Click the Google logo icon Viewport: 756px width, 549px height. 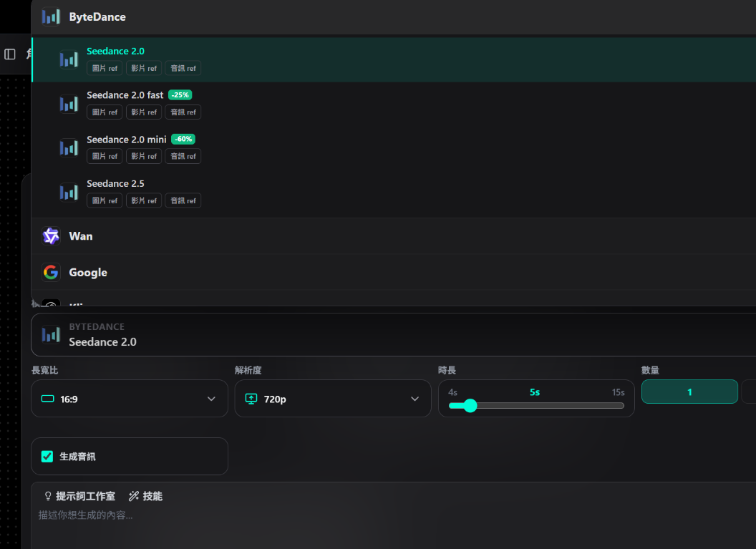[51, 272]
